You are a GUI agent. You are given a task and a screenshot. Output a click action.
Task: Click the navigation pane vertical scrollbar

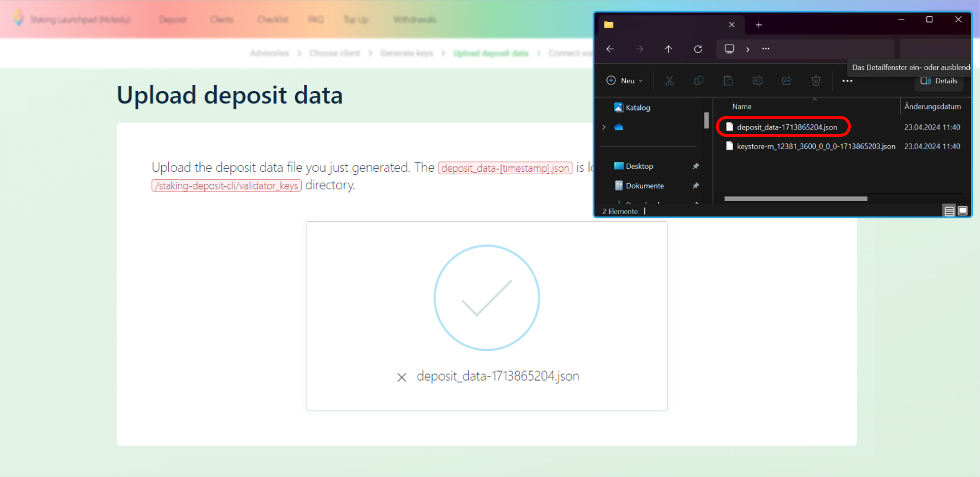[x=706, y=120]
